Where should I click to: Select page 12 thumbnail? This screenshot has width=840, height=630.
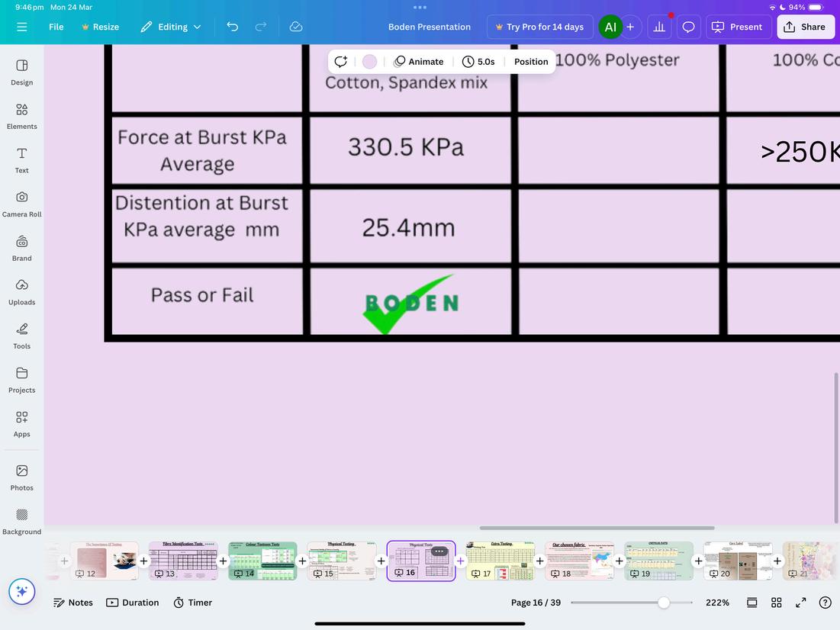(105, 561)
